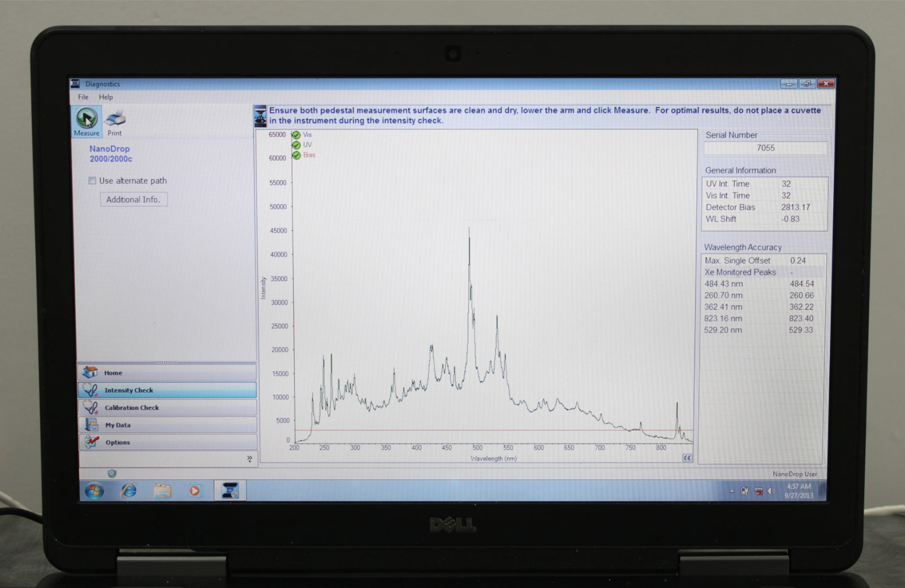Image resolution: width=905 pixels, height=588 pixels.
Task: Click the network tray icon
Action: coord(759,491)
